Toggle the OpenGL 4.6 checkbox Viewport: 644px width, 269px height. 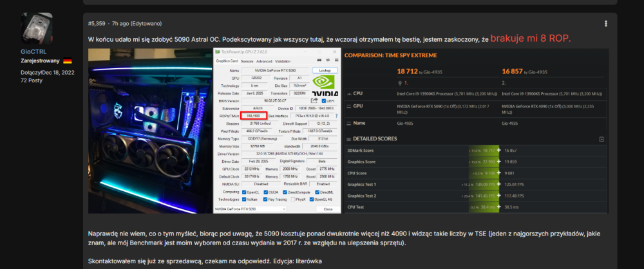312,199
